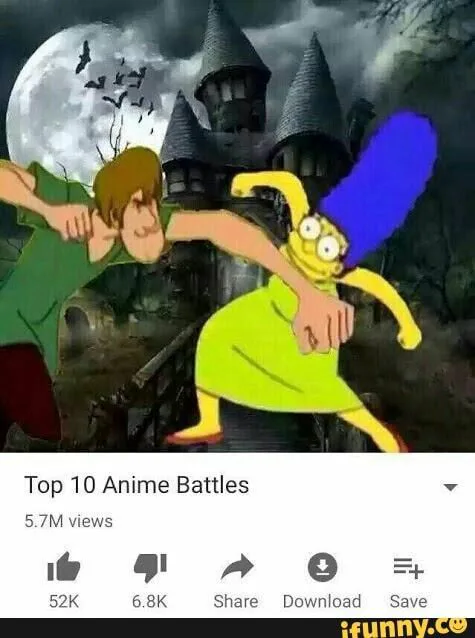
Task: Click the 52K likes count
Action: click(x=64, y=601)
